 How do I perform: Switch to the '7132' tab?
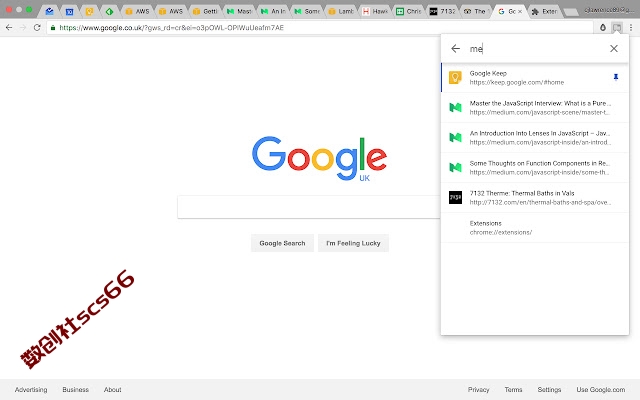442,11
